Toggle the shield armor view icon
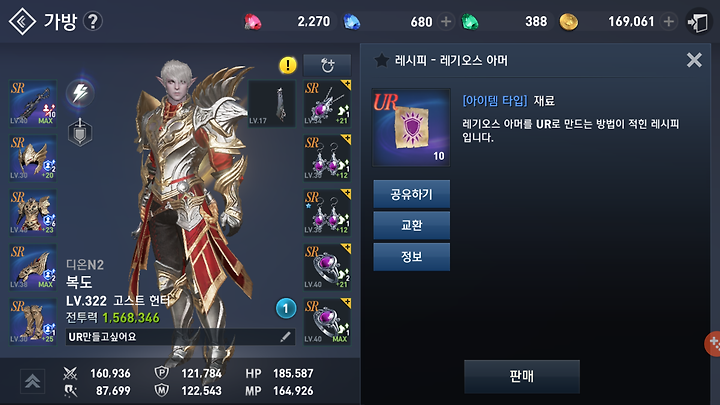 (80, 133)
